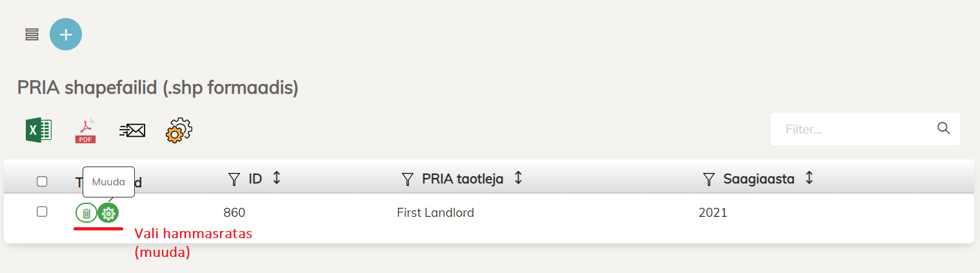Open the list view menu icon

click(x=32, y=34)
